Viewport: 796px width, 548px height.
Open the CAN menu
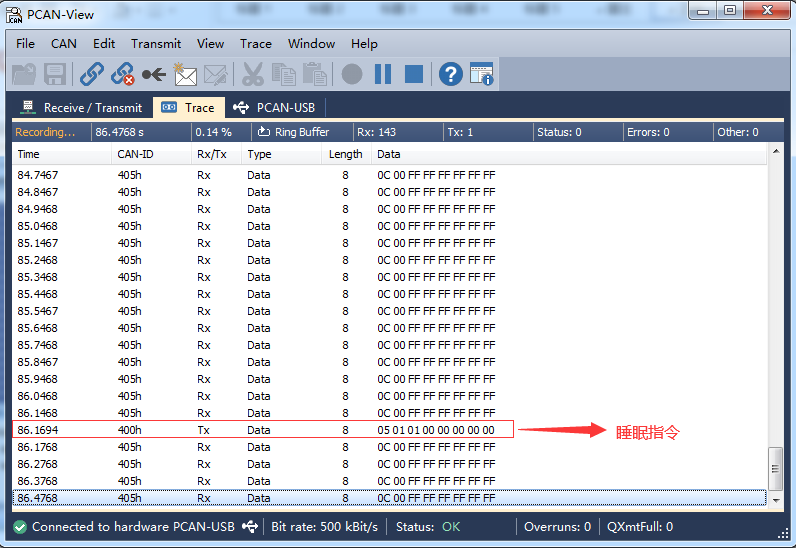coord(64,44)
